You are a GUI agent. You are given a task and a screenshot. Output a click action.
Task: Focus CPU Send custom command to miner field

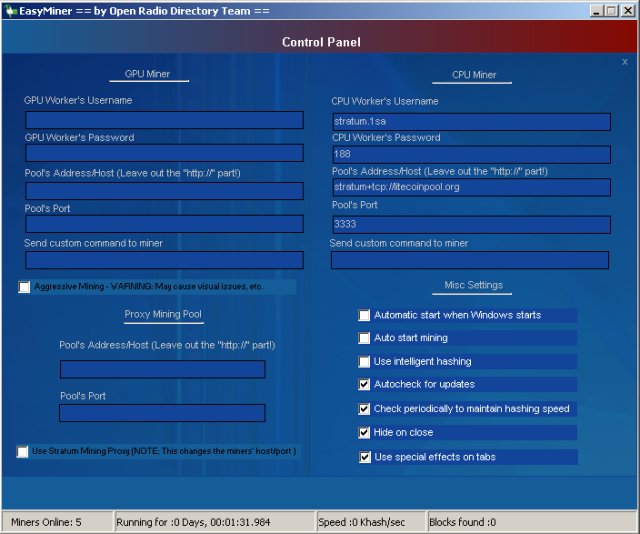(470, 260)
